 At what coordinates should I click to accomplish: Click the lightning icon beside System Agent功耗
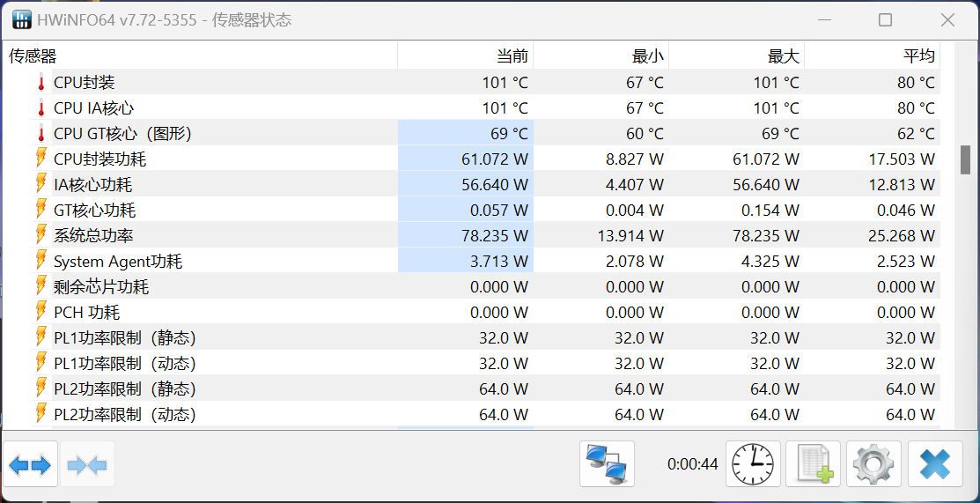pyautogui.click(x=41, y=261)
